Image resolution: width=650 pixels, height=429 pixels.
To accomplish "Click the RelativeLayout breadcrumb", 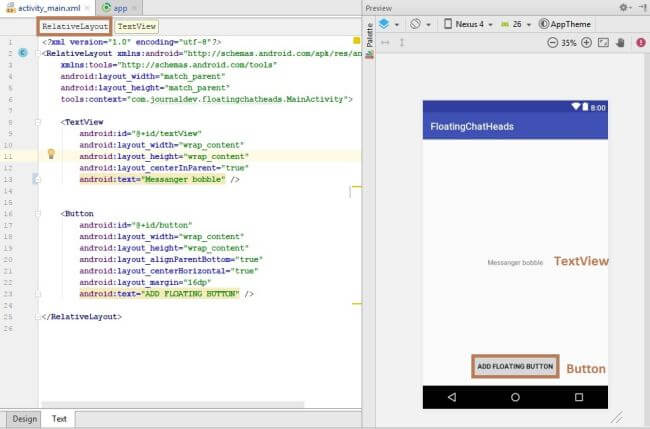I will click(75, 26).
